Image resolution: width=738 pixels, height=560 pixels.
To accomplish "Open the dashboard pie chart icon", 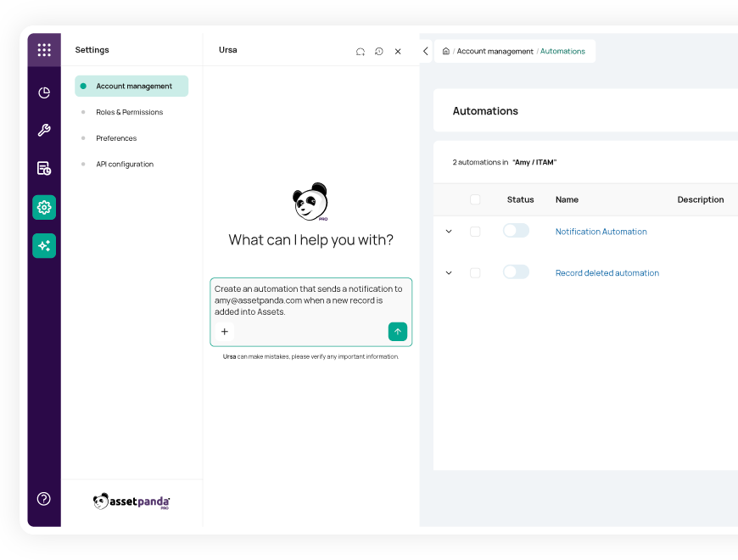I will [44, 92].
